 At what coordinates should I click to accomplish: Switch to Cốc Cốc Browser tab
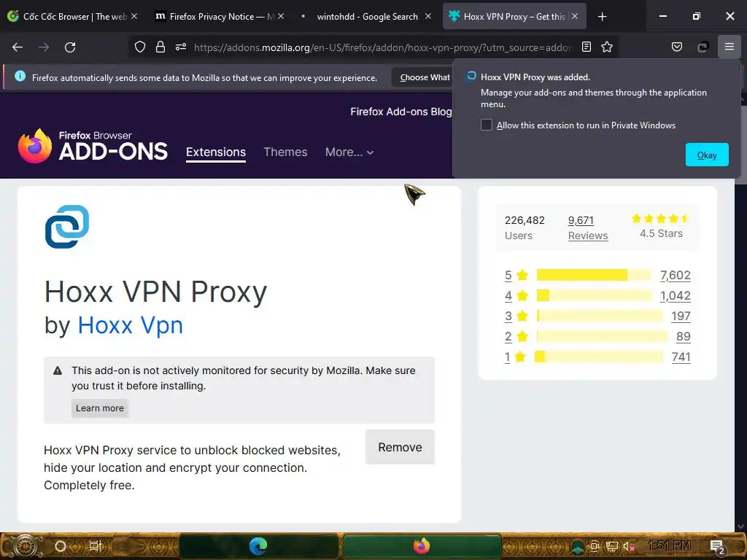(x=72, y=16)
